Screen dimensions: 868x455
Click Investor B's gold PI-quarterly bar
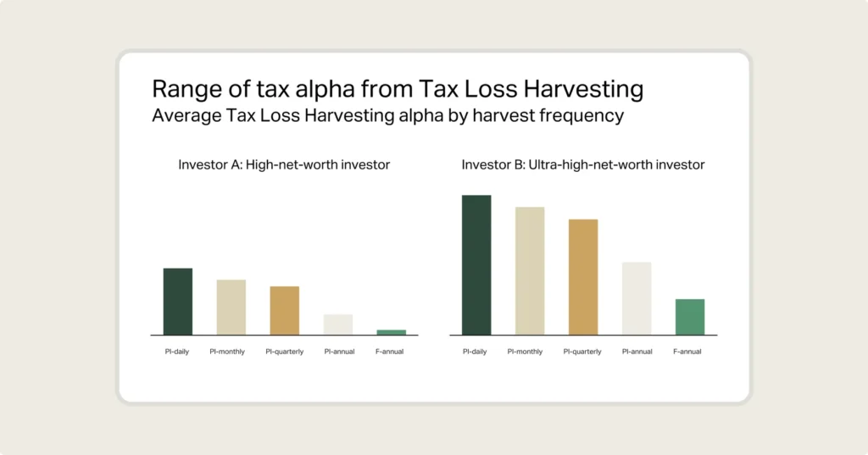tap(583, 277)
